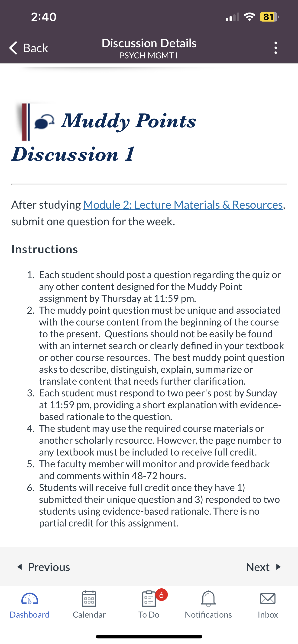Screen dimensions: 298x644
Task: Open the Inbox envelope icon
Action: pos(268,599)
